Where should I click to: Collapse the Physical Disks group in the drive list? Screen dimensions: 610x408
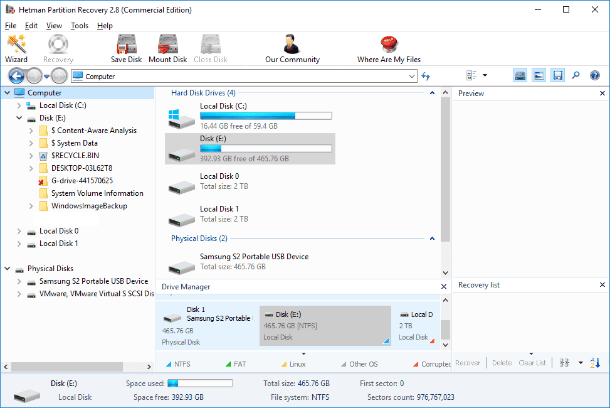[432, 238]
